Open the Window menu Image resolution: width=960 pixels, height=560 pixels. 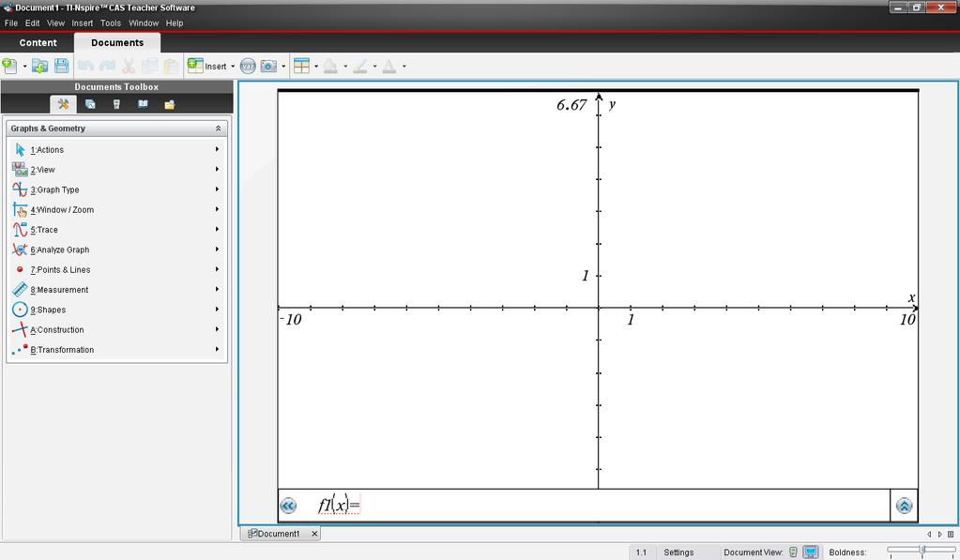coord(144,23)
